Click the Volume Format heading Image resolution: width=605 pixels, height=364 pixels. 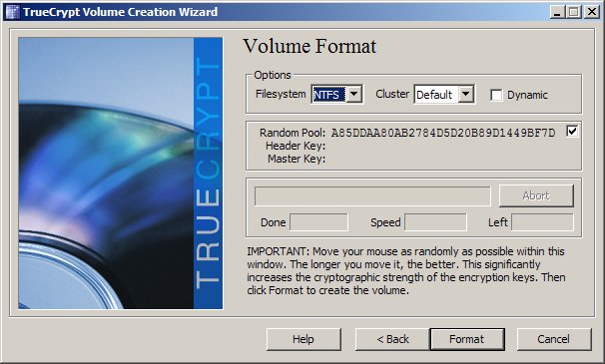pos(309,46)
